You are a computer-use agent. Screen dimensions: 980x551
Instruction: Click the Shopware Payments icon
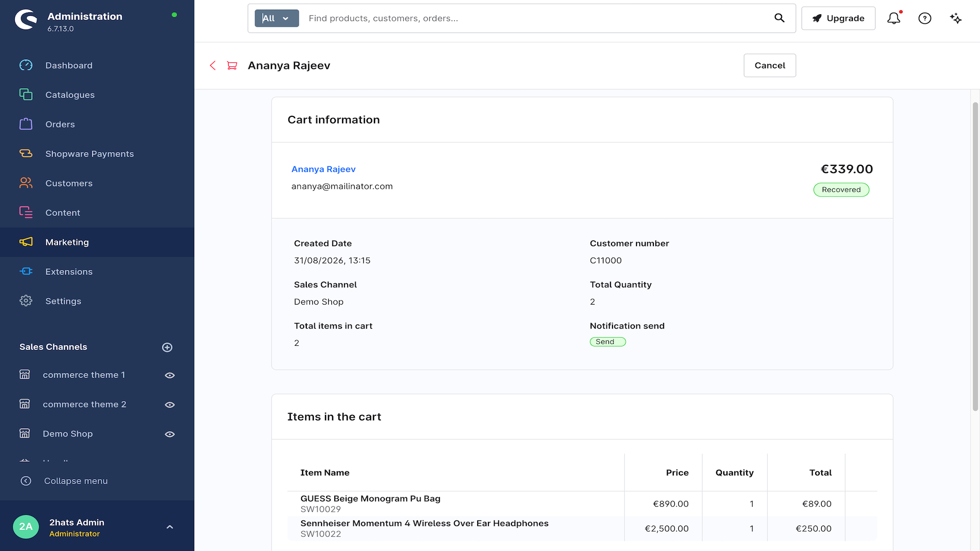click(26, 154)
